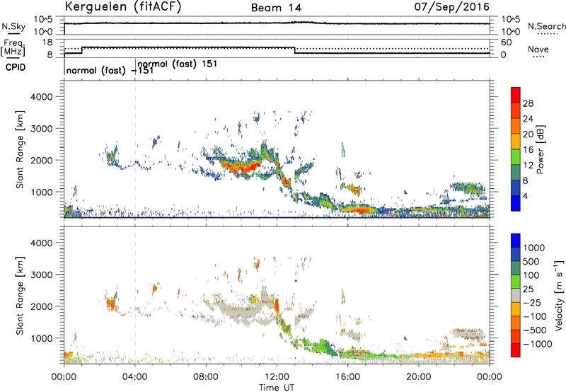Click the '16:00' time axis label
Image resolution: width=566 pixels, height=392 pixels.
(347, 377)
